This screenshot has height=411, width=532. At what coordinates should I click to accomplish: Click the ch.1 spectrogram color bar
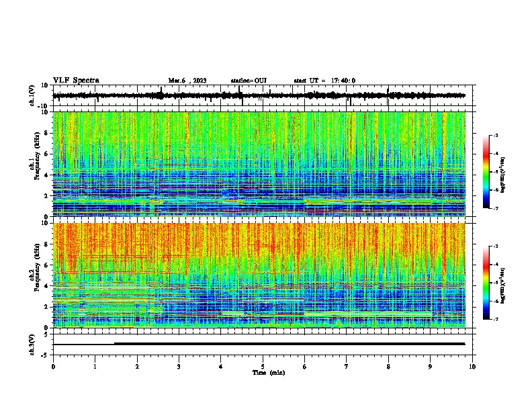coord(486,172)
